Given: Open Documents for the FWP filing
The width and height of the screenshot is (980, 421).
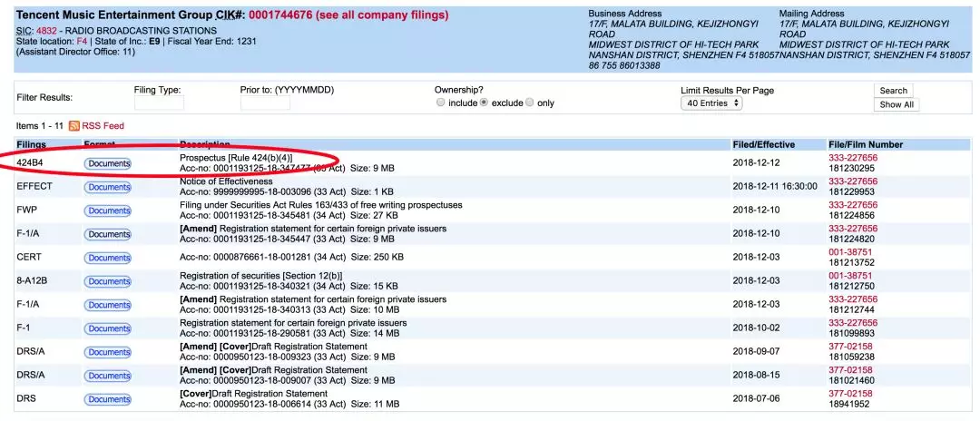Looking at the screenshot, I should (x=107, y=210).
